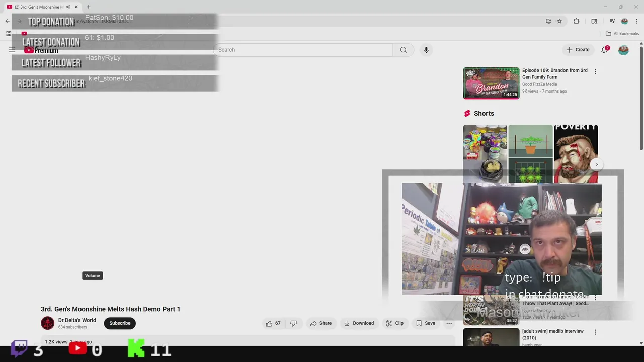Open the media controls music note icon
644x362 pixels.
[x=612, y=21]
